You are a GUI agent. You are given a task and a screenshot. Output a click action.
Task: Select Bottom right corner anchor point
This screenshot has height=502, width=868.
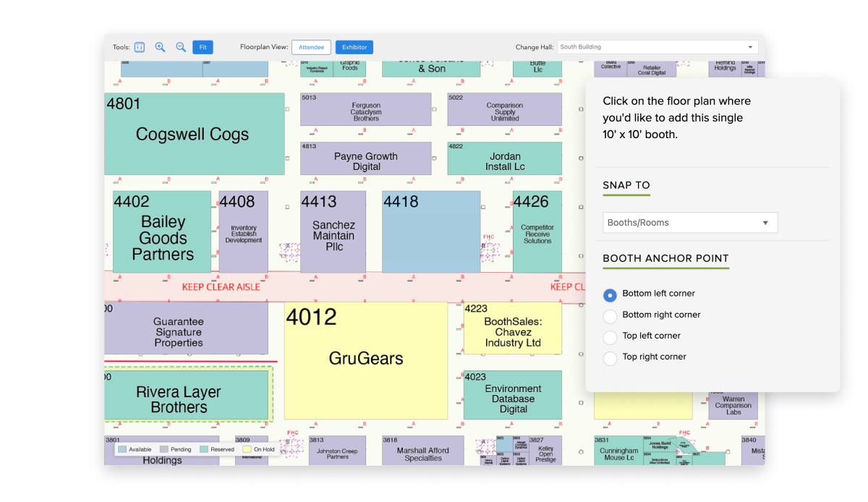pos(610,315)
